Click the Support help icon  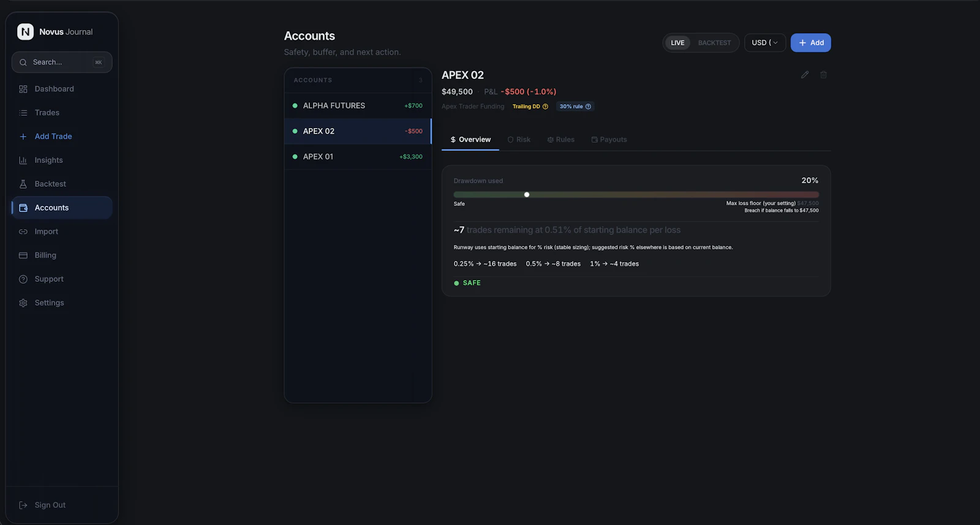23,279
